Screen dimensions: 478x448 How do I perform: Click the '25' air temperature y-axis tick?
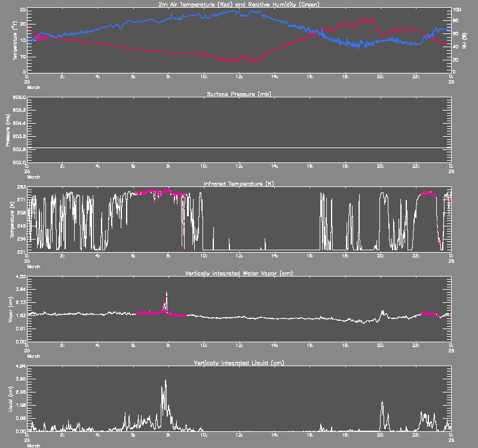pos(23,10)
